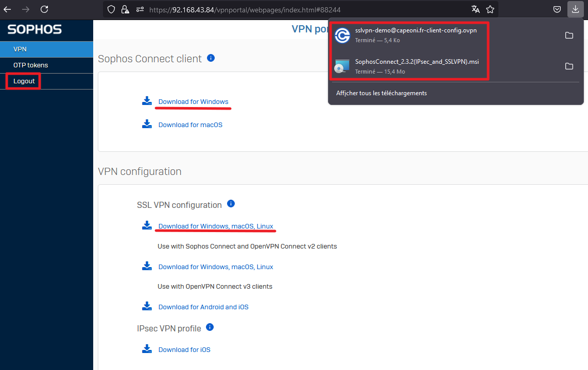Open the site permissions icon in address bar

click(x=140, y=9)
